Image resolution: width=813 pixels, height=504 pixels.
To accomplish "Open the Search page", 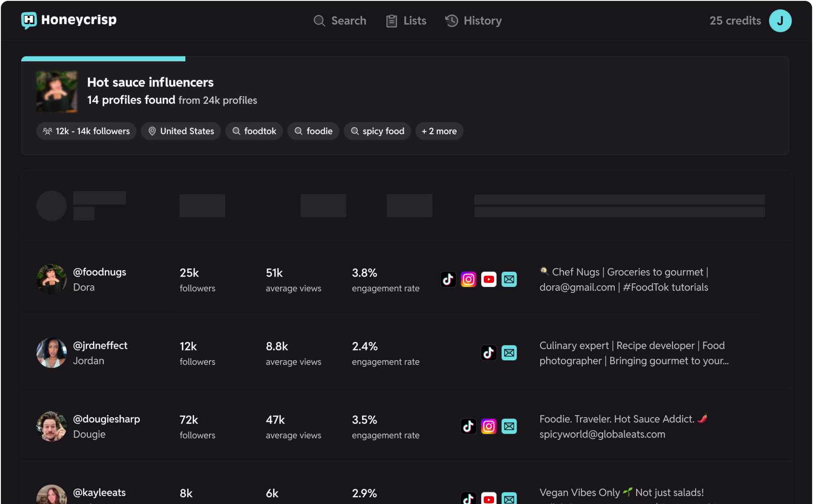I will point(340,21).
